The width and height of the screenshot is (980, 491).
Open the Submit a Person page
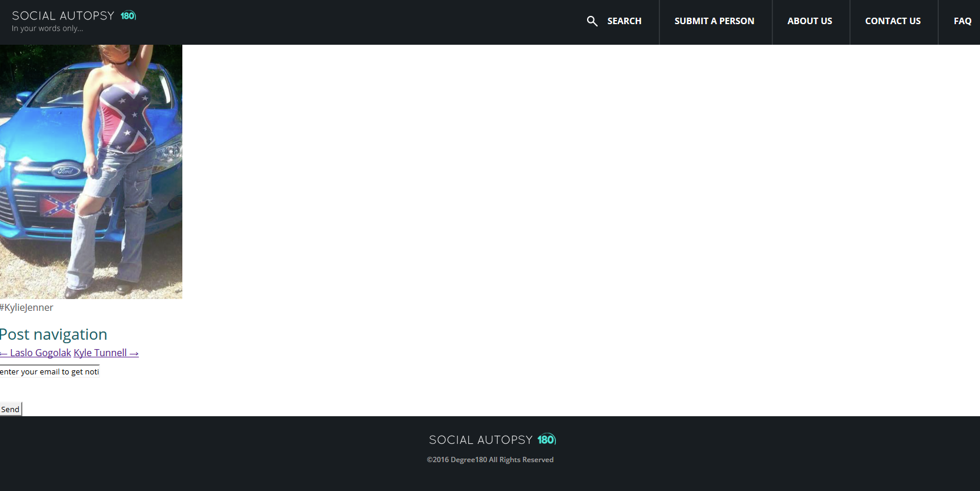[714, 21]
